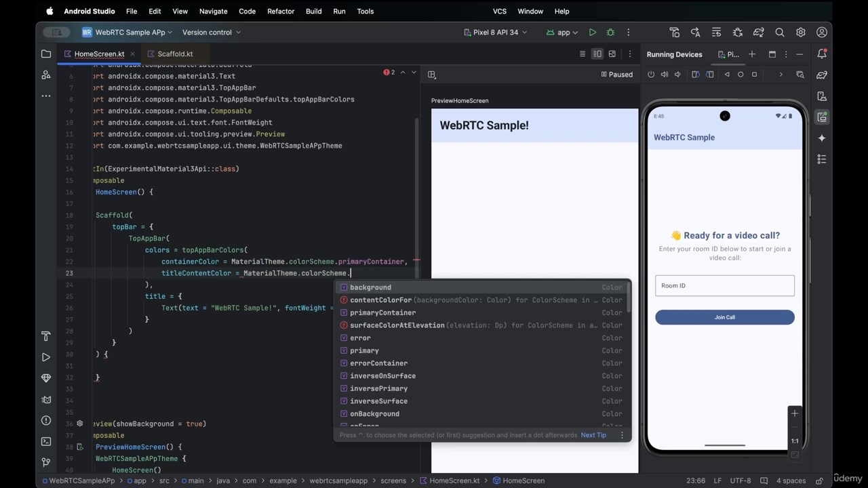Screen dimensions: 868x488
Task: Open the VCS menu
Action: (x=500, y=12)
